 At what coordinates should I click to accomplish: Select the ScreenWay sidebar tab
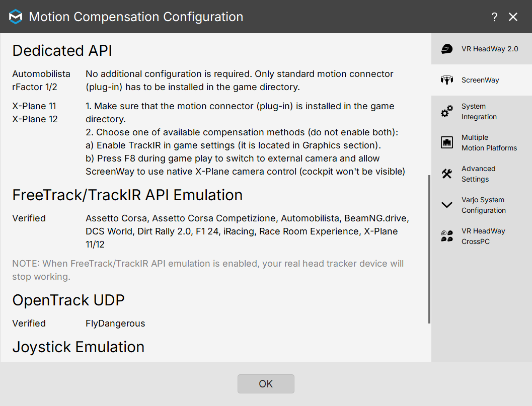[x=482, y=80]
